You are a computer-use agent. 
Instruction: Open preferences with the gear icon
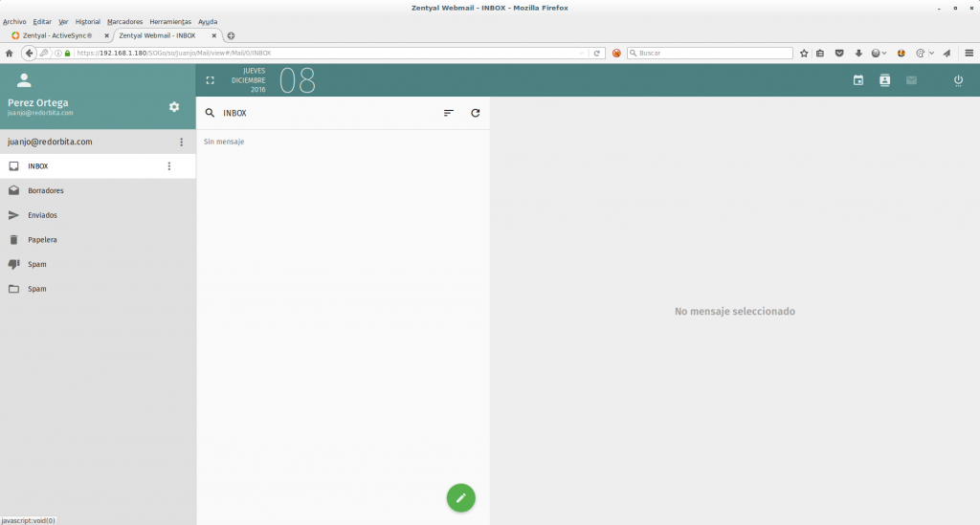click(174, 106)
